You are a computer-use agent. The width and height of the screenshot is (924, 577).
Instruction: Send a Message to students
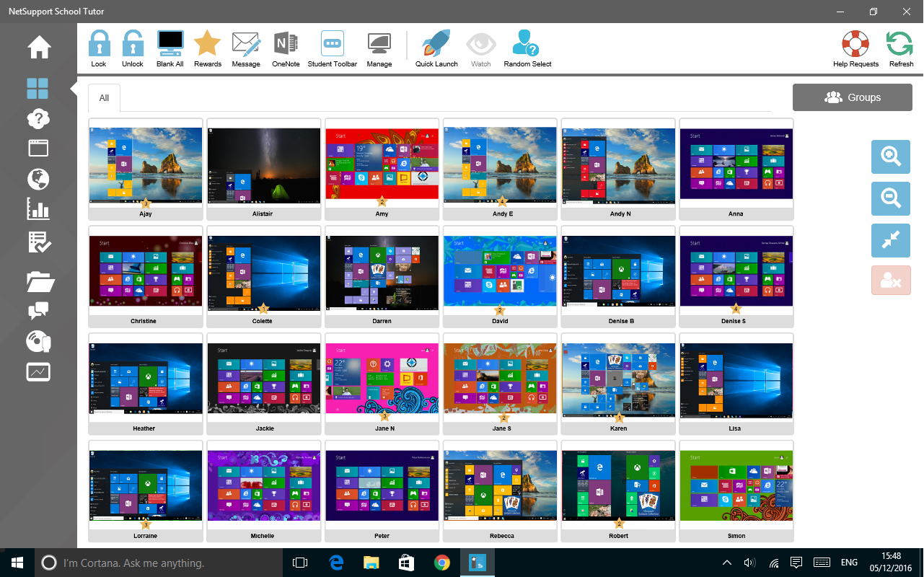click(246, 45)
